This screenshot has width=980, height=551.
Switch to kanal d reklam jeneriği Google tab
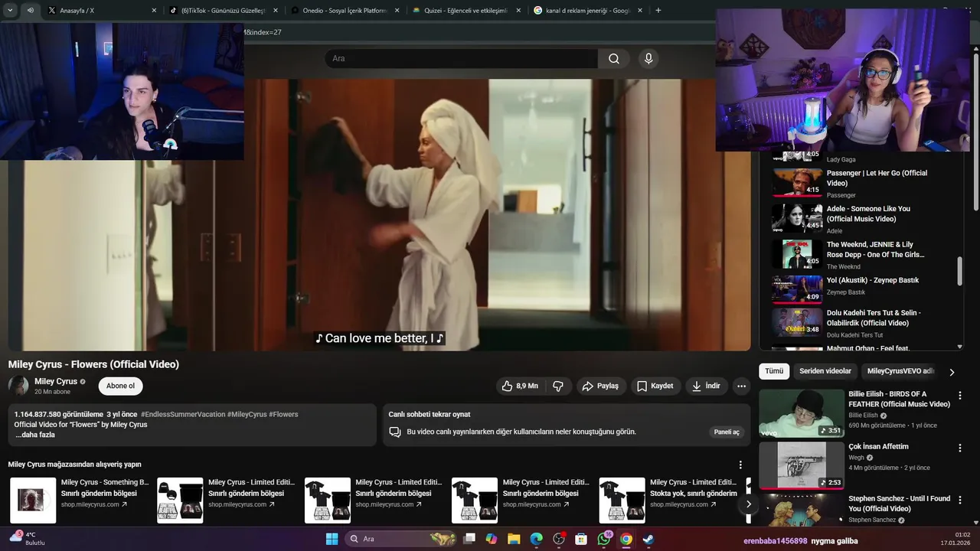(586, 11)
